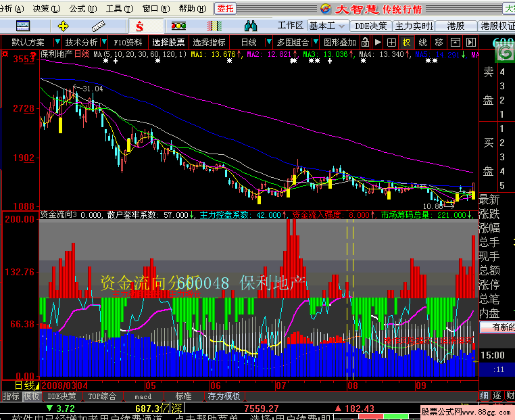Click the 687.3亿 volume in status bar

coord(153,409)
